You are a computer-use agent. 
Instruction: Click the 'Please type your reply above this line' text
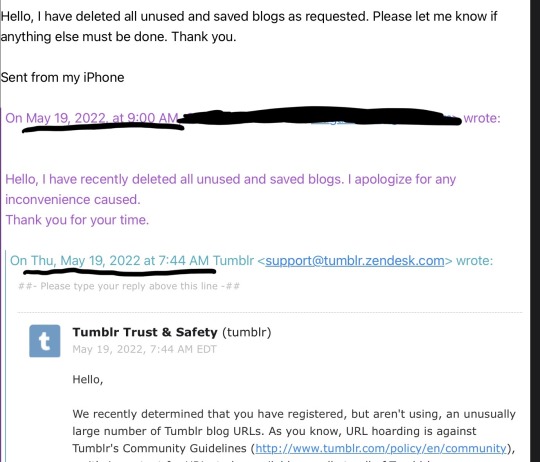[x=129, y=286]
